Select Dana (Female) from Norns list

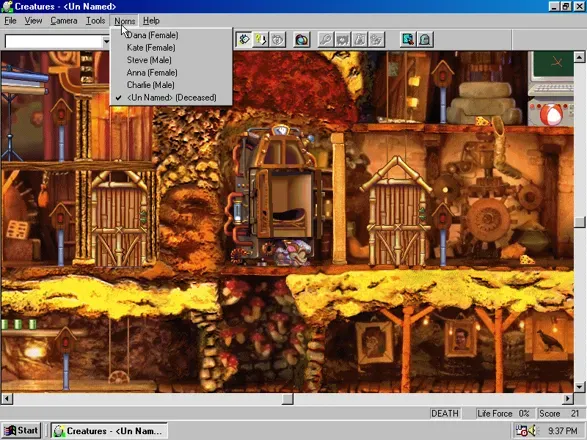coord(171,35)
